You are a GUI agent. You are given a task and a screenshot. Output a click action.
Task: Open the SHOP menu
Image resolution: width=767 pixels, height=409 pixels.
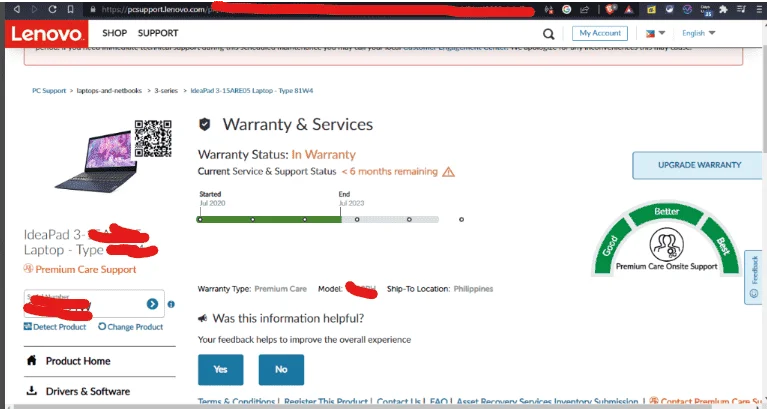[x=114, y=33]
